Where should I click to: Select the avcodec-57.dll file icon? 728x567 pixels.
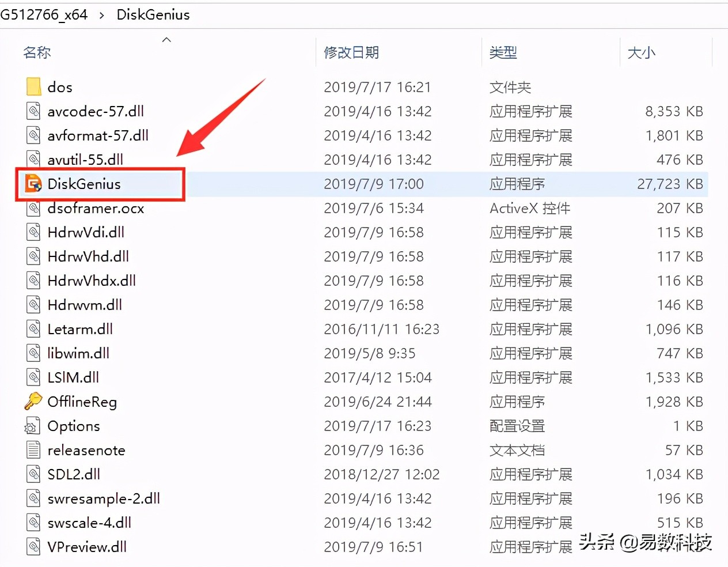coord(32,111)
